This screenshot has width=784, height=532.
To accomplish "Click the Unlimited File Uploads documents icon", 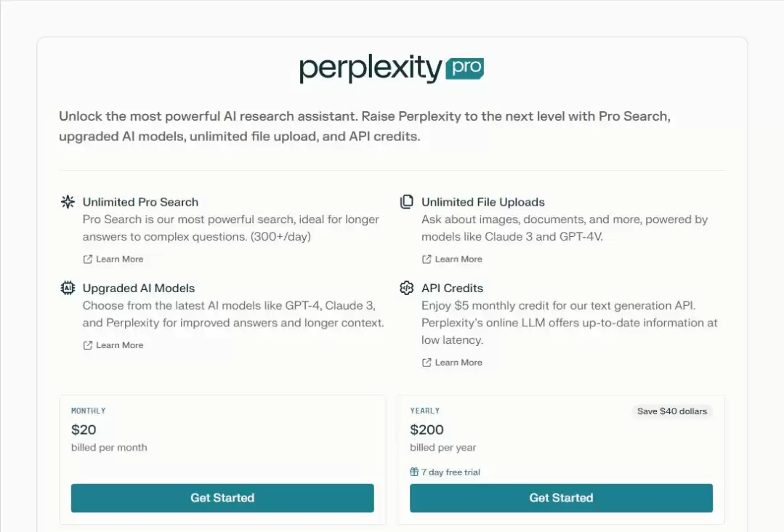I will pyautogui.click(x=406, y=201).
